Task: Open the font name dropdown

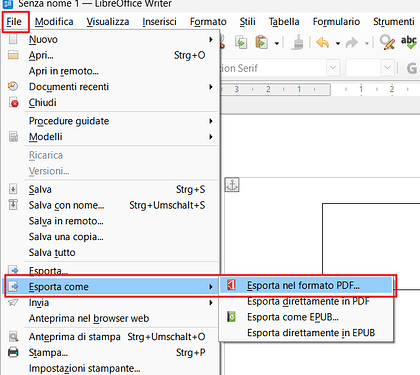Action: [333, 68]
